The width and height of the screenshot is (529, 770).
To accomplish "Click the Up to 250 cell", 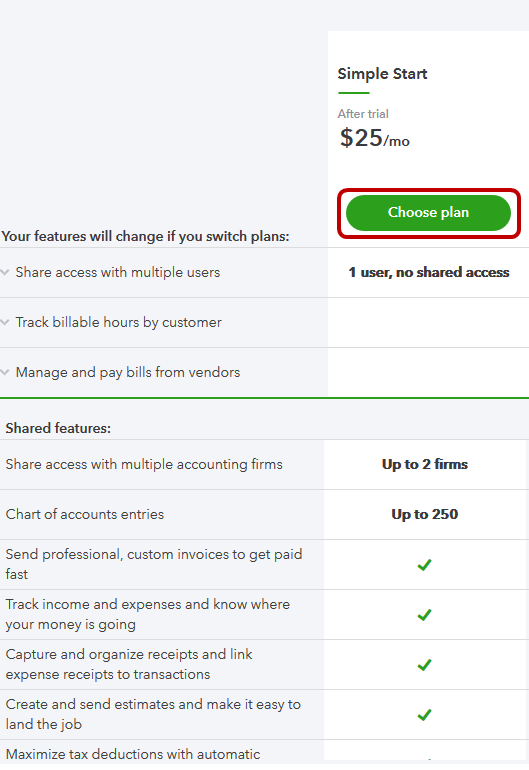I will [425, 514].
